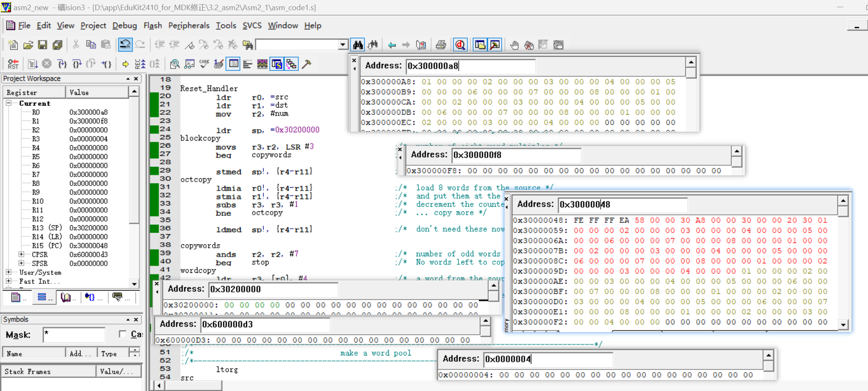
Task: Open the Peripherals menu
Action: pyautogui.click(x=189, y=25)
